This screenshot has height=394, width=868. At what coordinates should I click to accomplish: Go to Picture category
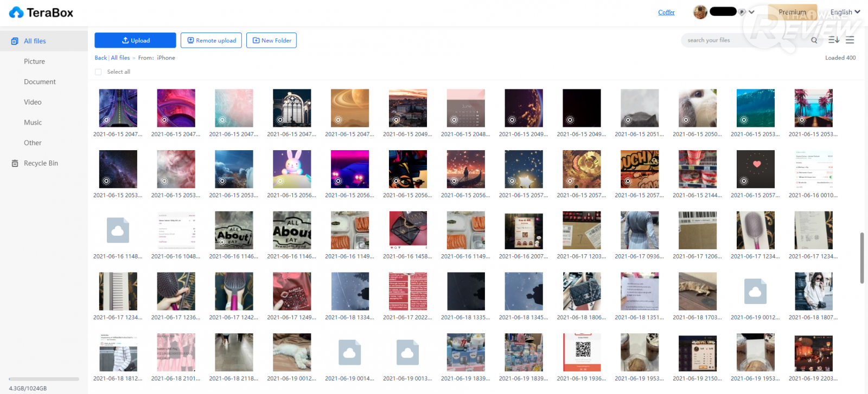click(34, 62)
